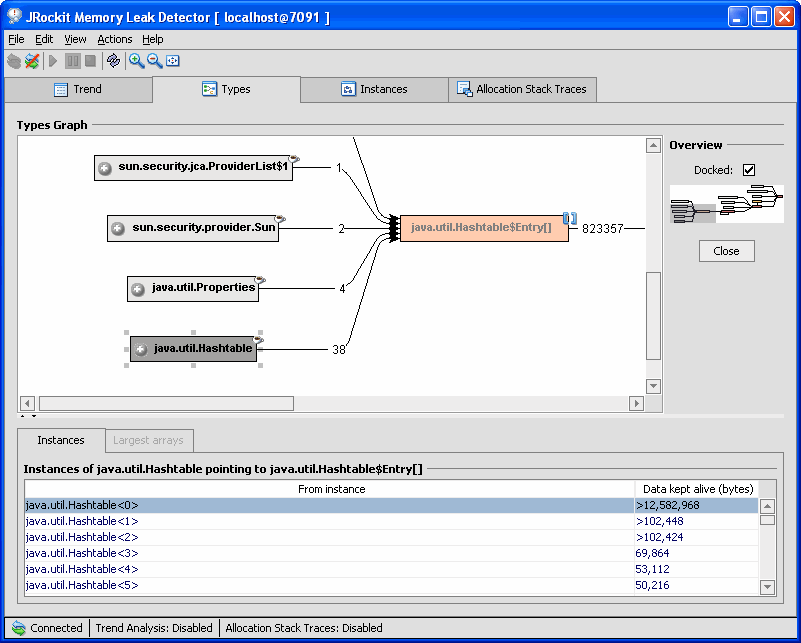The width and height of the screenshot is (801, 643).
Task: Switch to the Trend tab
Action: tap(78, 89)
